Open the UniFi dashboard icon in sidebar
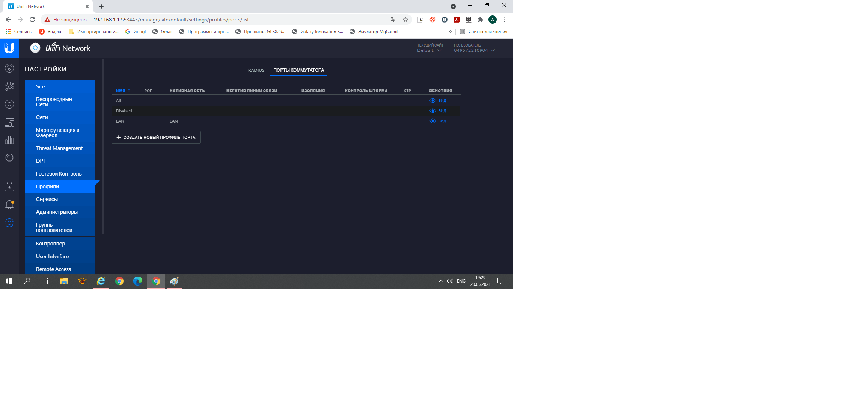This screenshot has width=868, height=401. point(9,68)
